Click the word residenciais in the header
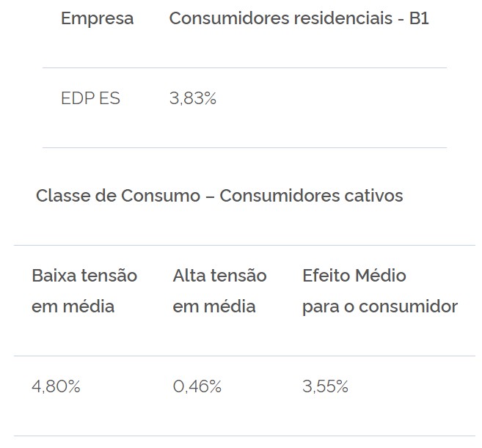This screenshot has height=448, width=482. pos(343,18)
